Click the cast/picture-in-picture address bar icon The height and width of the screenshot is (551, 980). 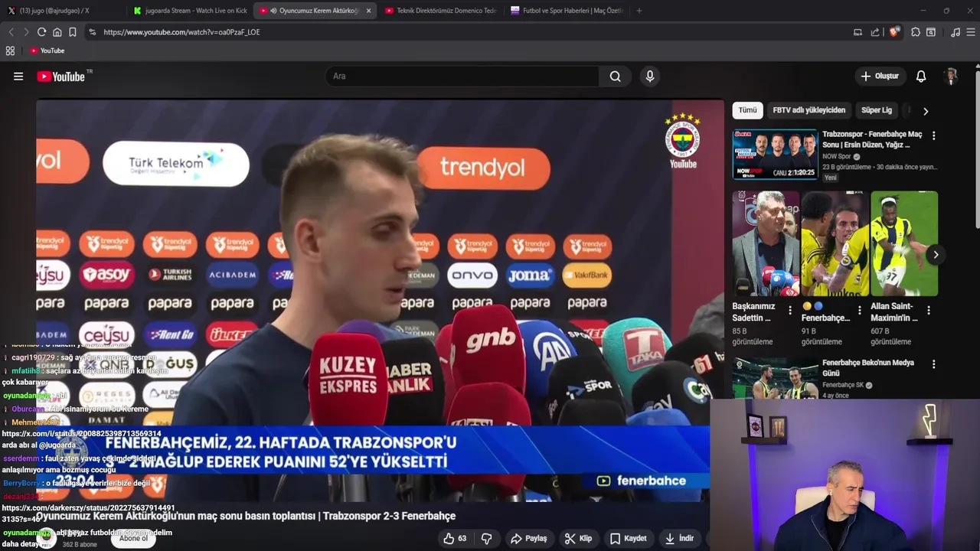(x=857, y=32)
